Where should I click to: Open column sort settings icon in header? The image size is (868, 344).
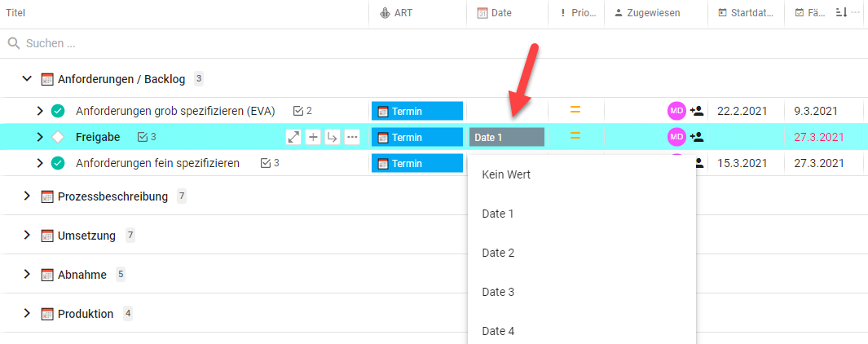[x=841, y=13]
